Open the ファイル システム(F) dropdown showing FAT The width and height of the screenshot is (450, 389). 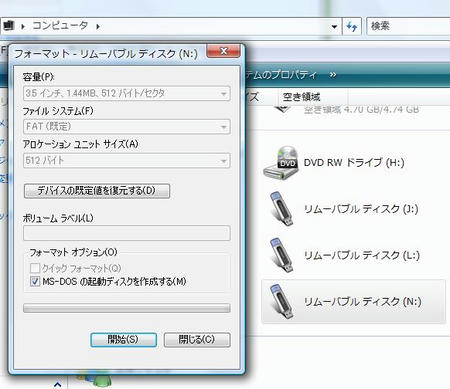[127, 127]
